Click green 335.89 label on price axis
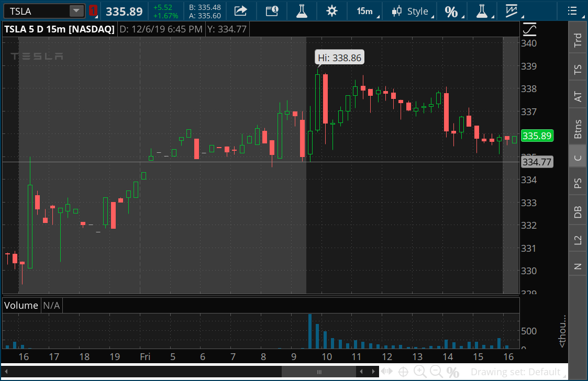The image size is (588, 381). [537, 136]
